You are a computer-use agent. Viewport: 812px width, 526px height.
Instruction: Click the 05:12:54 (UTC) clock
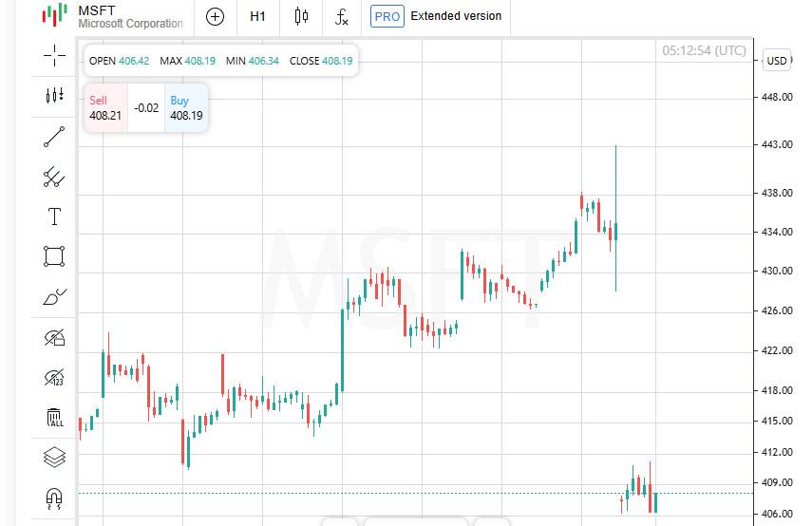705,50
